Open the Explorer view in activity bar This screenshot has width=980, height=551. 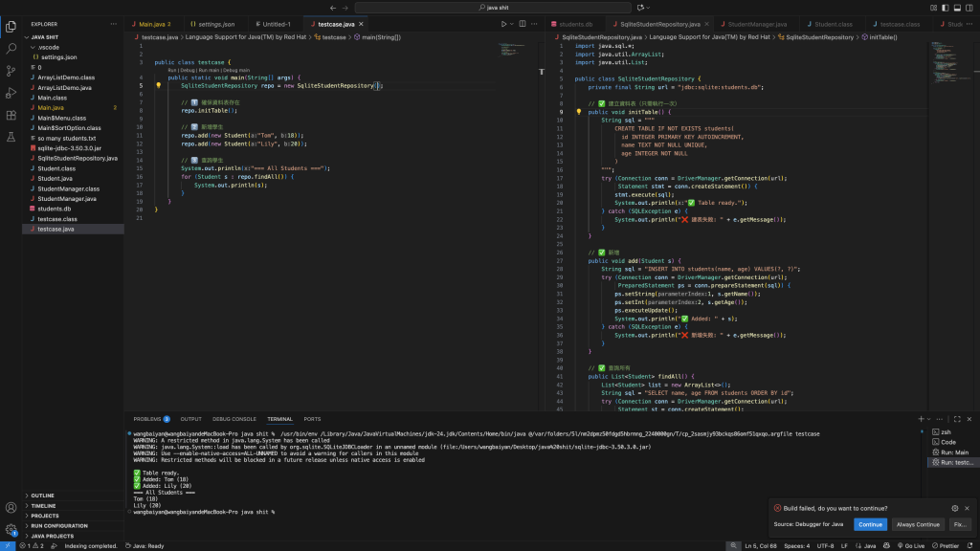(11, 26)
